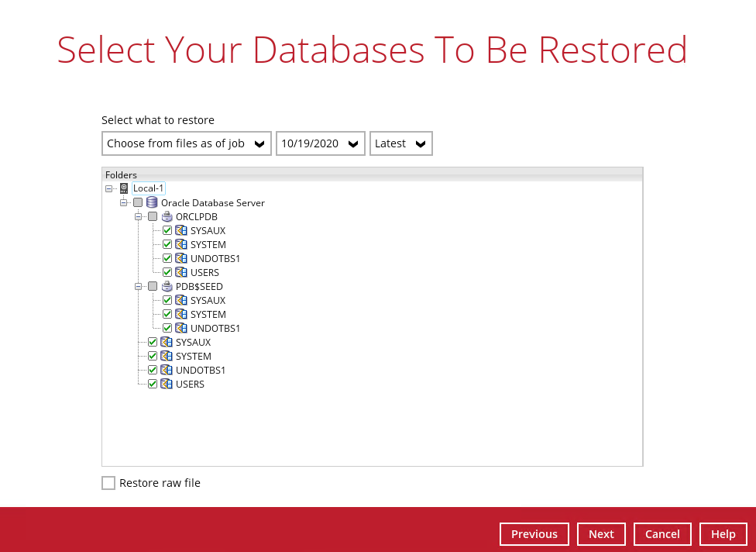Click the root-level USERS tablespace icon
Screen dimensions: 756x552
167,384
